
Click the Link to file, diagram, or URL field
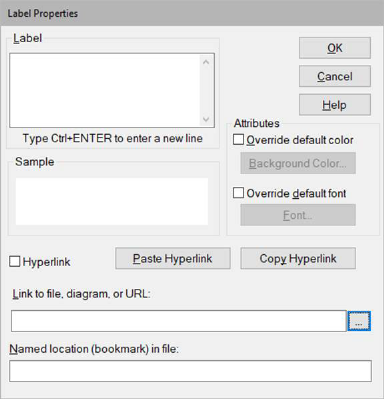pos(179,321)
